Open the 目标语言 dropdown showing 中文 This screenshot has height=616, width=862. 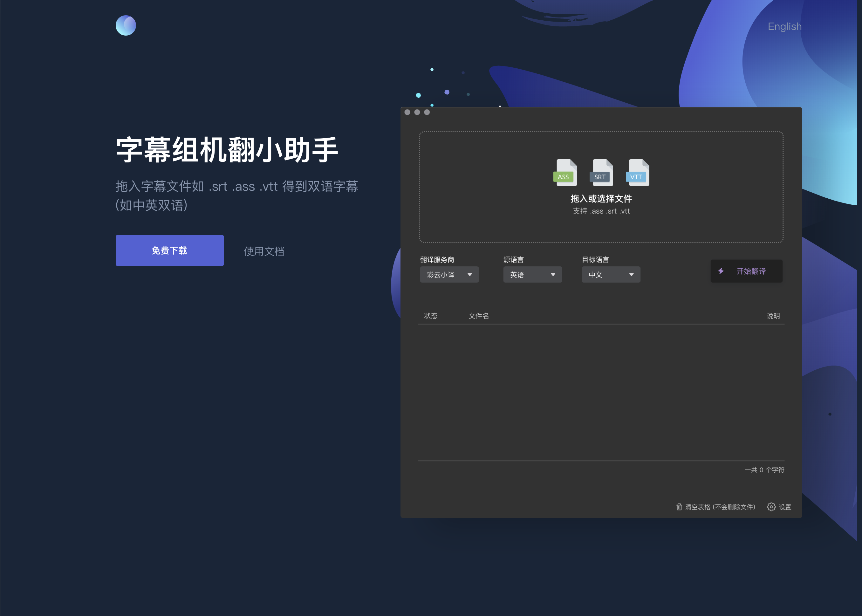click(x=611, y=275)
